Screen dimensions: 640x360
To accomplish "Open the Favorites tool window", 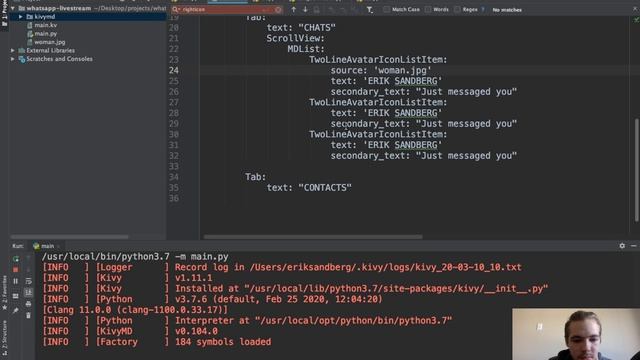I will 4,292.
